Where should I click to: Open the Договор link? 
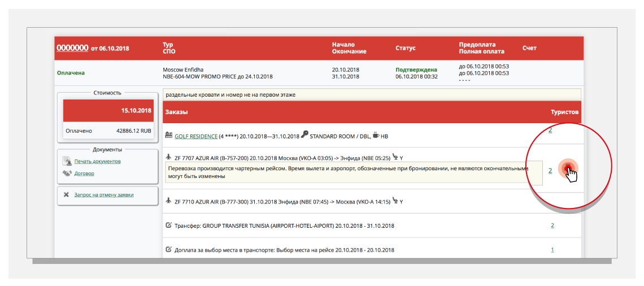[x=84, y=174]
